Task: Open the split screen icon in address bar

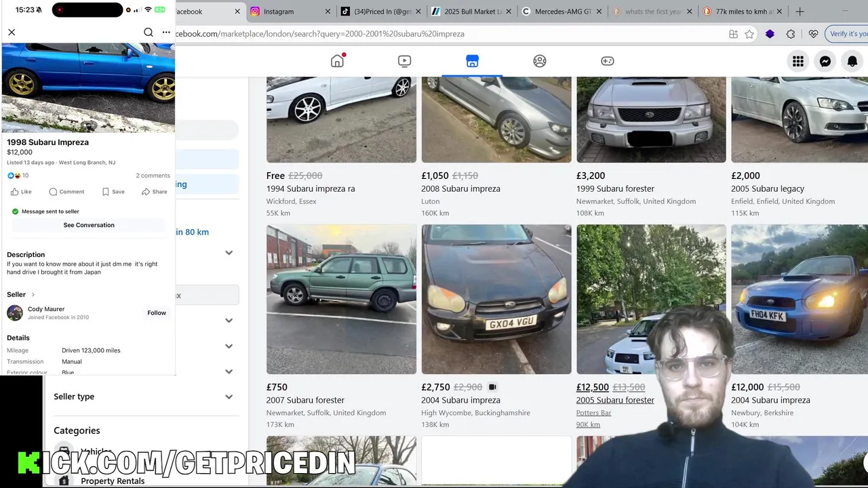Action: click(x=733, y=34)
